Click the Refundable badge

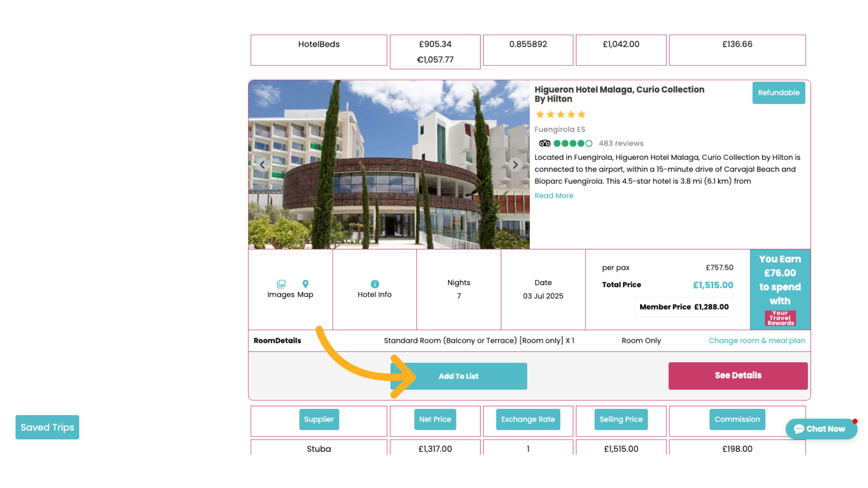point(778,93)
